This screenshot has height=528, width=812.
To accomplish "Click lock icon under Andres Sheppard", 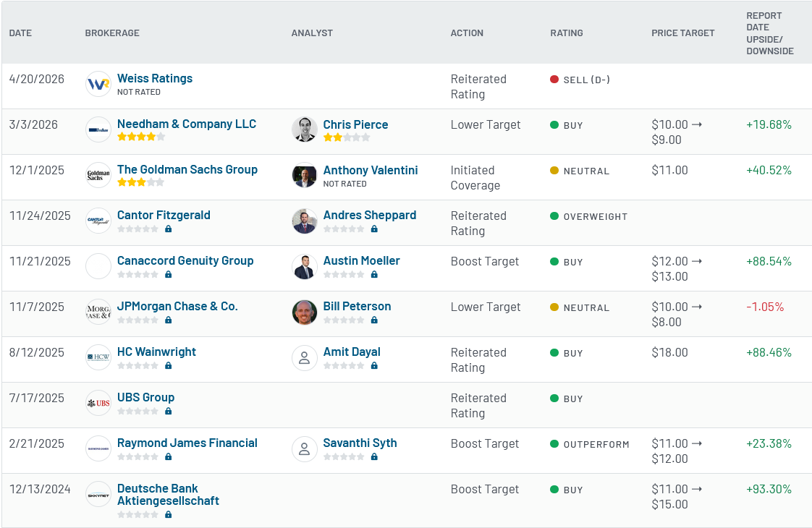I will click(x=374, y=229).
